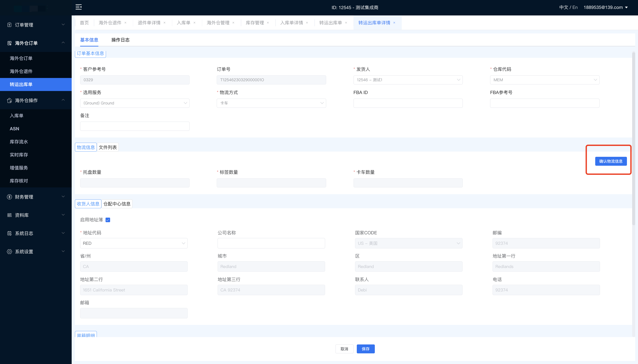Close the 退件单详情 tab
638x364 pixels.
click(x=164, y=23)
